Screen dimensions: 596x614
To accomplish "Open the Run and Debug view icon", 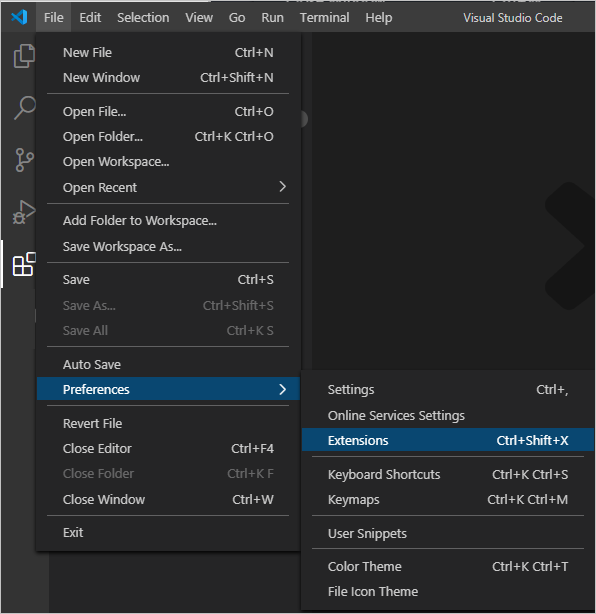I will tap(24, 212).
